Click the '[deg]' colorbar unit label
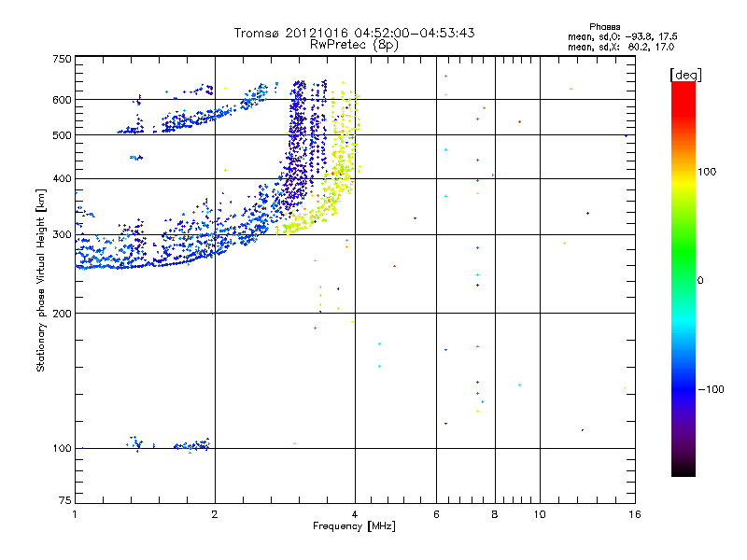This screenshot has height=560, width=747. click(685, 75)
